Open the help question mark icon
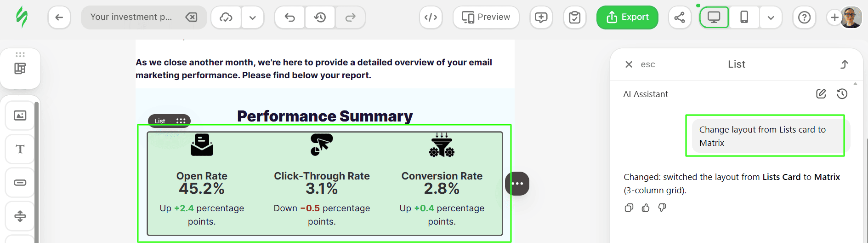The height and width of the screenshot is (243, 868). [x=804, y=17]
